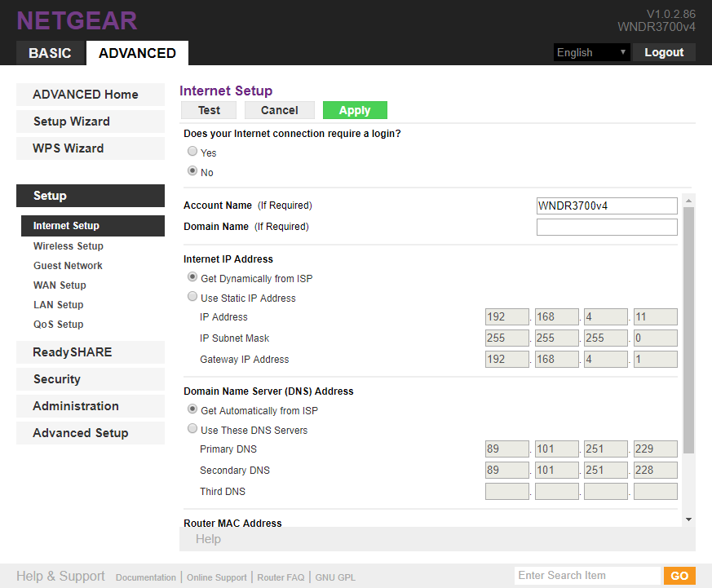Click Gateway IP Address third octet field 4

606,359
